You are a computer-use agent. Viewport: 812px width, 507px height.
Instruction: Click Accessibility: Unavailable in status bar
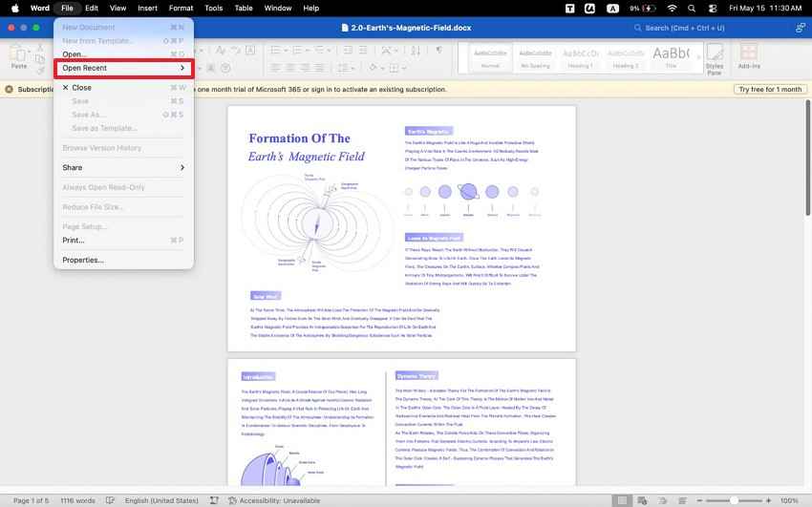(274, 500)
